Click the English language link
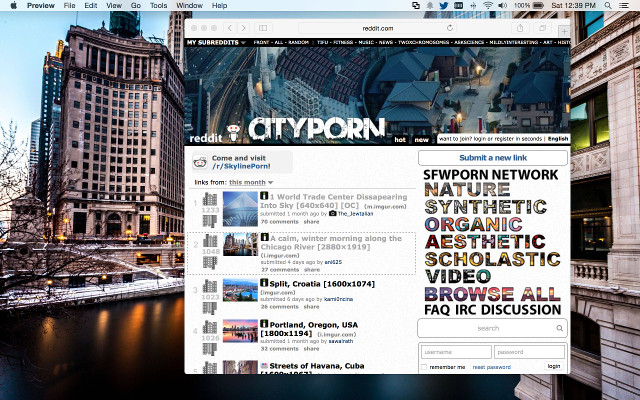This screenshot has width=640, height=400. tap(558, 139)
